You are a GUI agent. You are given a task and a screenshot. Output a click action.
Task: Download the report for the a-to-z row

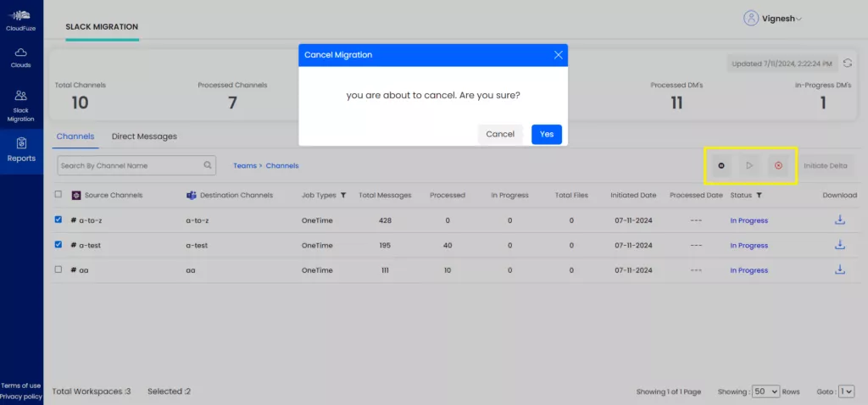coord(840,219)
